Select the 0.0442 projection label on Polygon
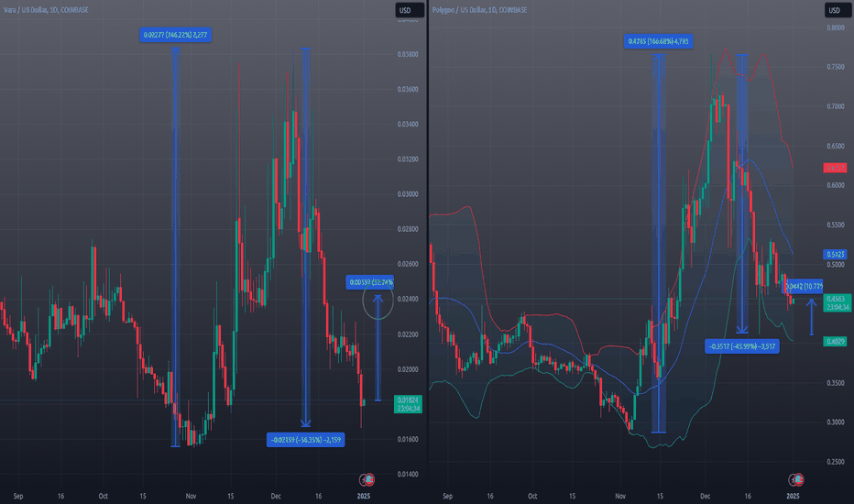Viewport: 854px width, 504px height. point(803,286)
